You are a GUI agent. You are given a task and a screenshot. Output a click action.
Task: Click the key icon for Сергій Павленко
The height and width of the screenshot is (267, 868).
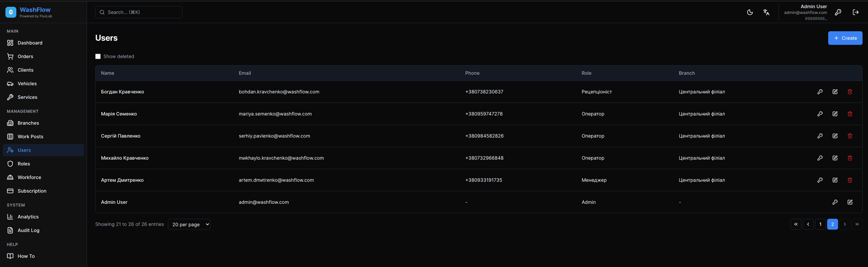click(820, 136)
